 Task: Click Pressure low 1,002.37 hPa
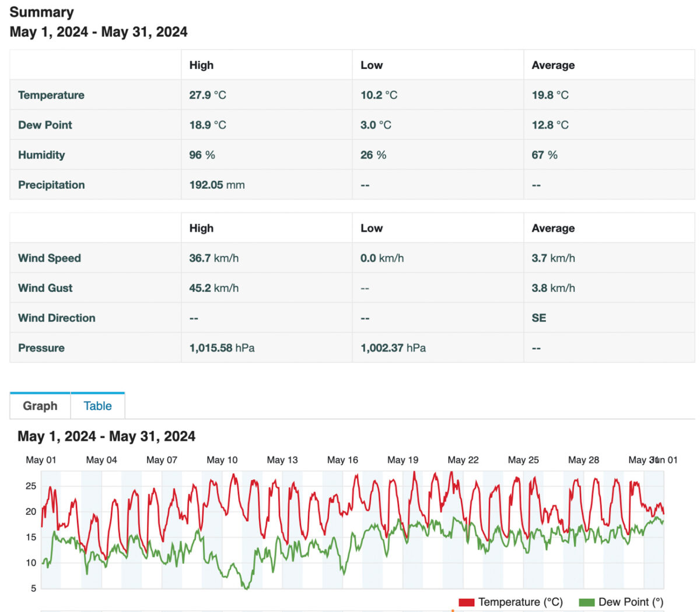point(393,348)
